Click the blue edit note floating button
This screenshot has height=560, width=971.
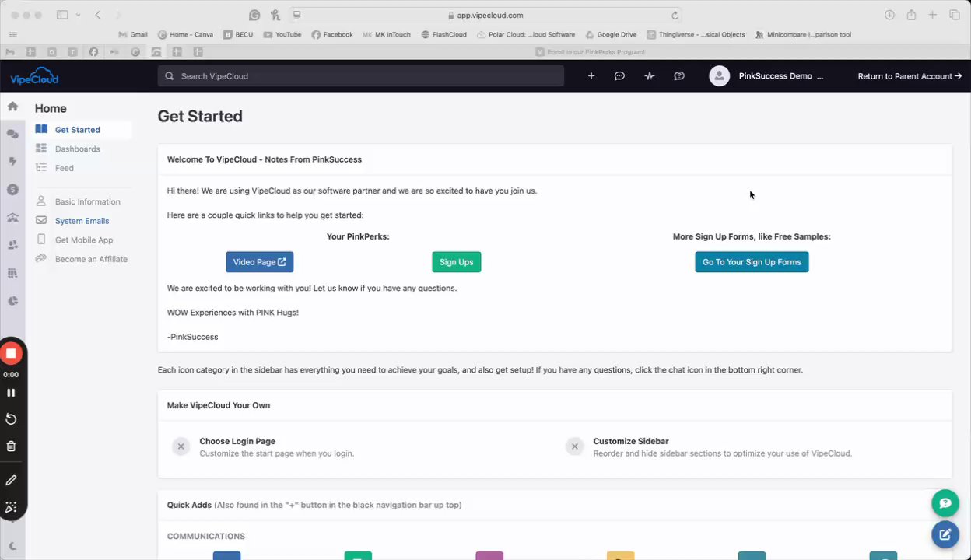tap(945, 534)
